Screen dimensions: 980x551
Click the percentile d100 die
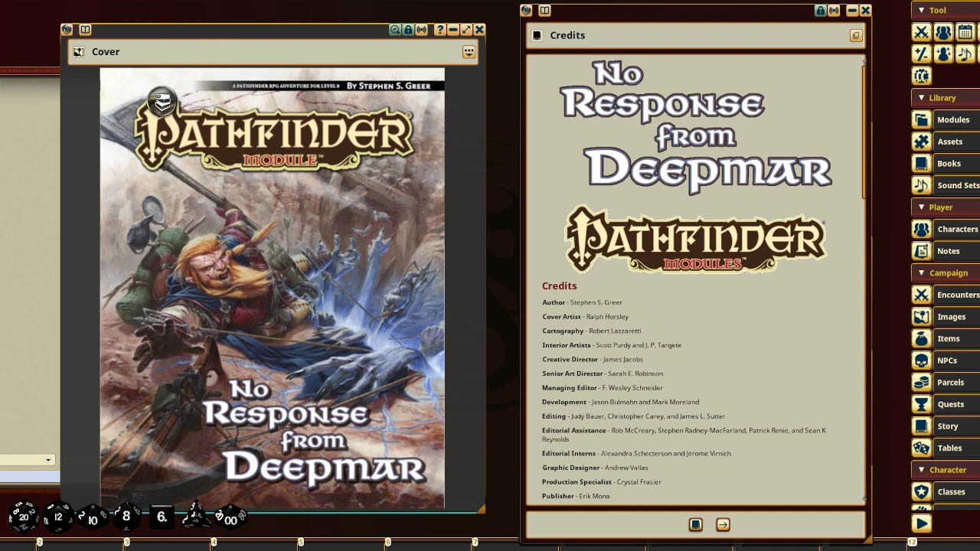point(230,518)
